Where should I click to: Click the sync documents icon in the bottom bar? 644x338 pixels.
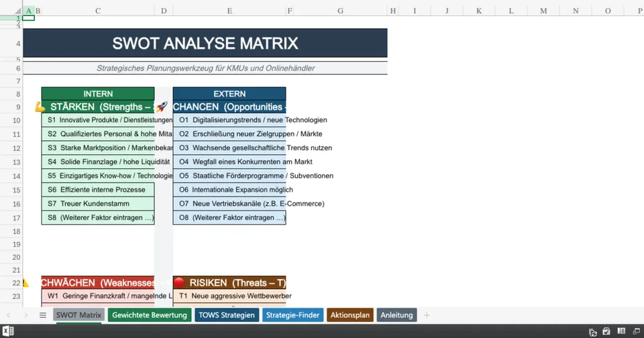pos(592,332)
